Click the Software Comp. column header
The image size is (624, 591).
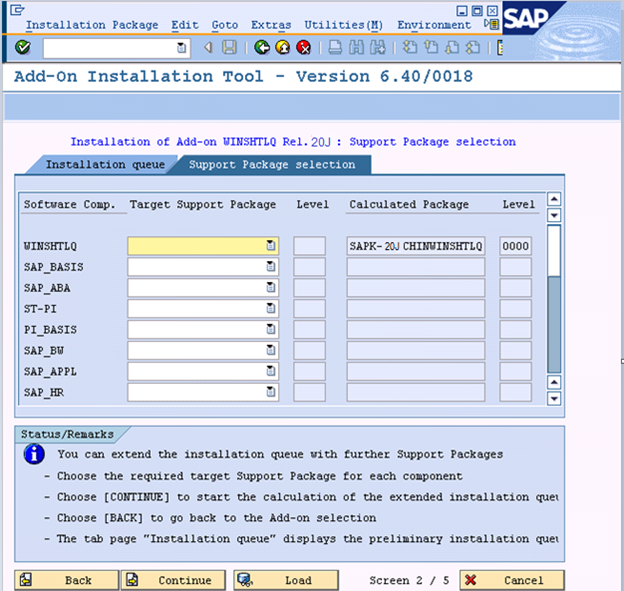point(70,205)
